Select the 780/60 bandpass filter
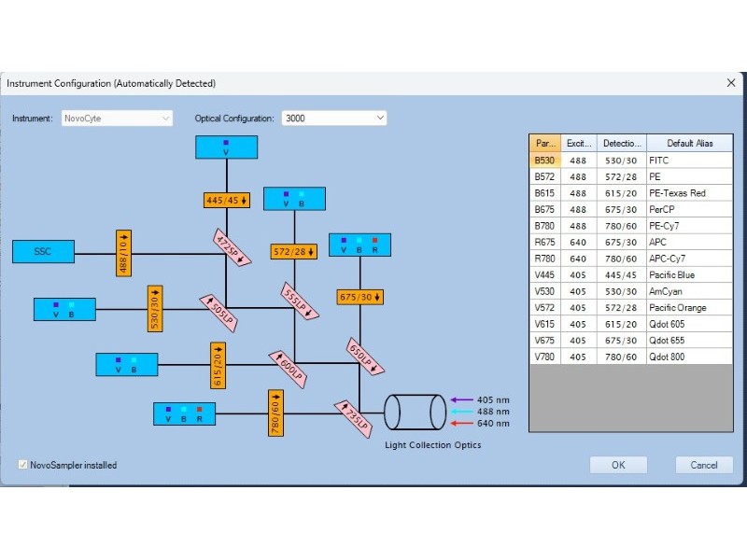The height and width of the screenshot is (560, 747). click(275, 413)
